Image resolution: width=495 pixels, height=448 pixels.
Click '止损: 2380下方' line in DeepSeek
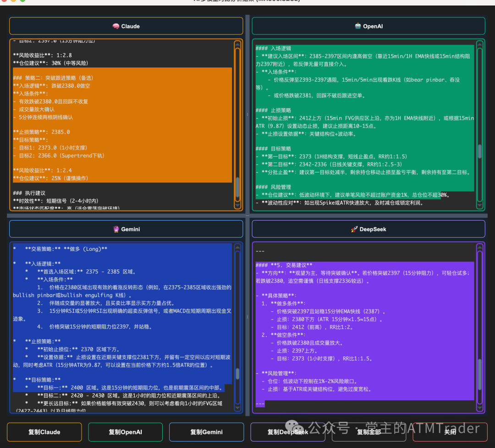[x=327, y=320]
